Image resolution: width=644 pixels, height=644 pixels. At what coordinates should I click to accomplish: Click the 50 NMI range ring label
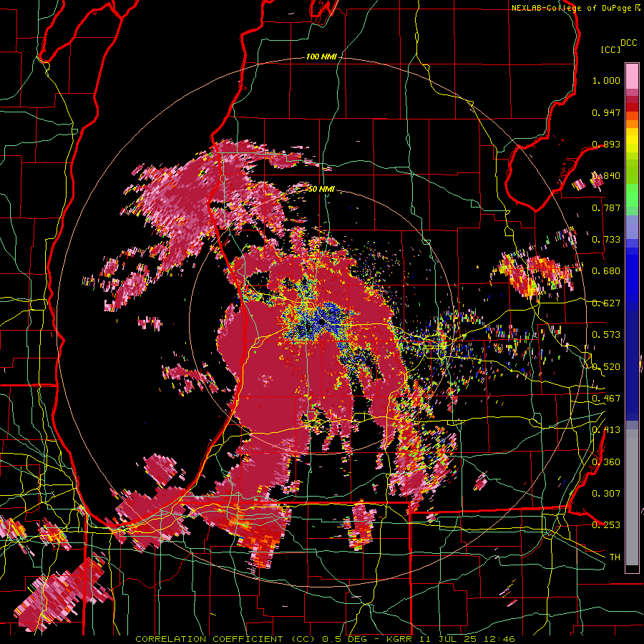(x=321, y=189)
